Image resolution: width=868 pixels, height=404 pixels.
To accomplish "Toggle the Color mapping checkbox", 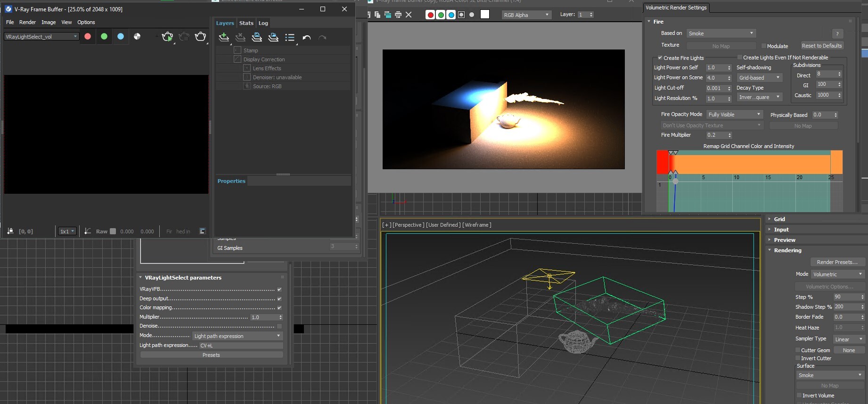I will click(x=279, y=308).
